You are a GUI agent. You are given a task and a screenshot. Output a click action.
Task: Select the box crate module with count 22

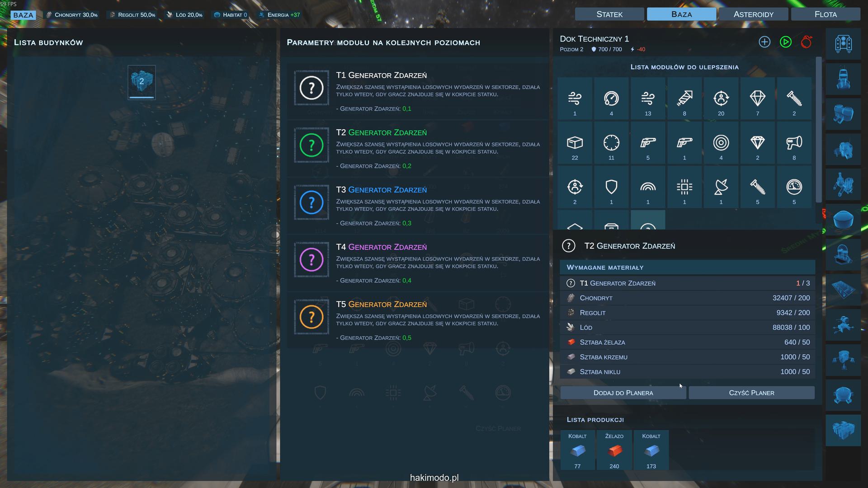(x=575, y=143)
